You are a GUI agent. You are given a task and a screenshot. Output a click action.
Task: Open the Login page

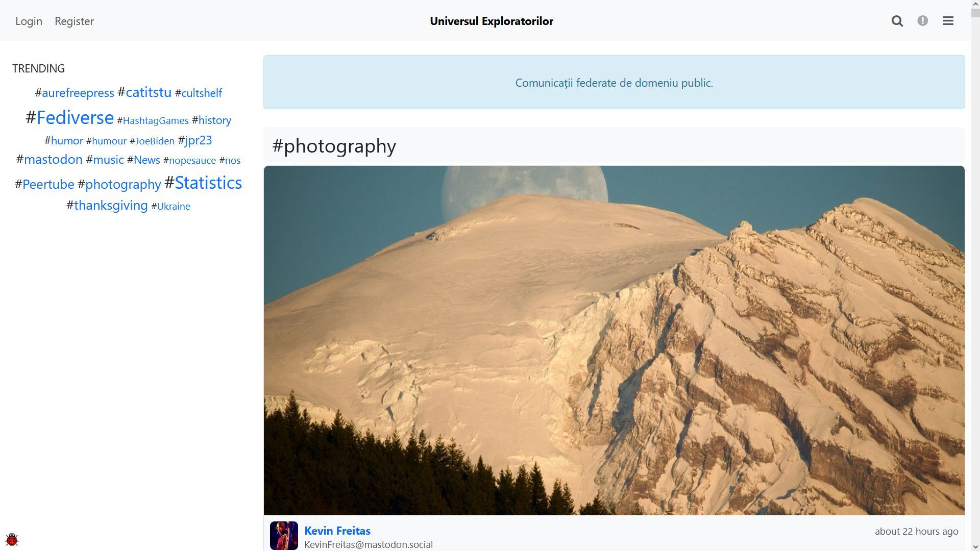tap(29, 21)
